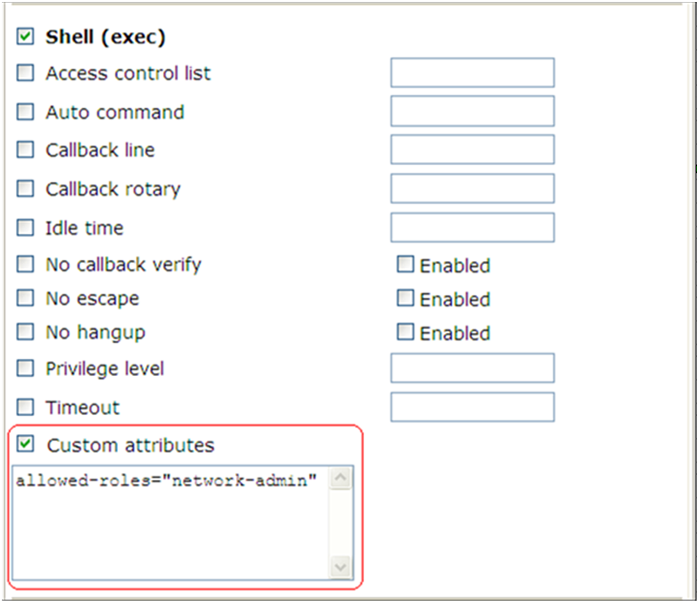Click the text area scroll up arrow
Screen dimensions: 700x604
(x=341, y=478)
